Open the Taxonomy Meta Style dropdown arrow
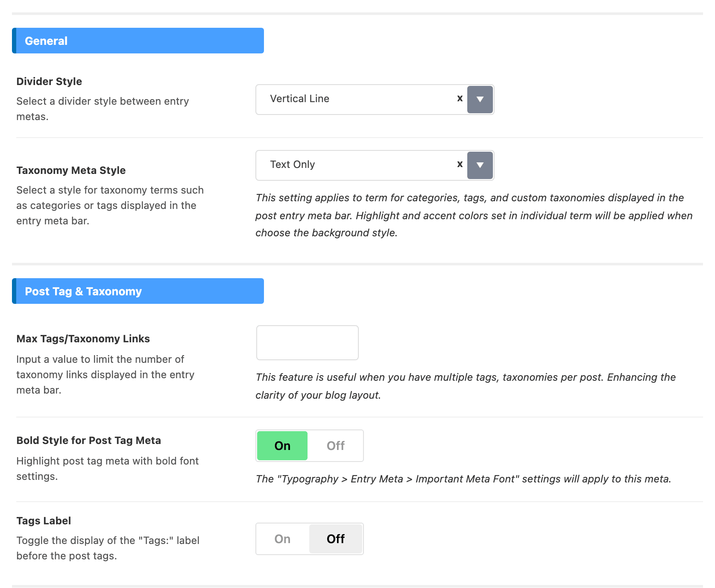715x588 pixels. point(480,165)
